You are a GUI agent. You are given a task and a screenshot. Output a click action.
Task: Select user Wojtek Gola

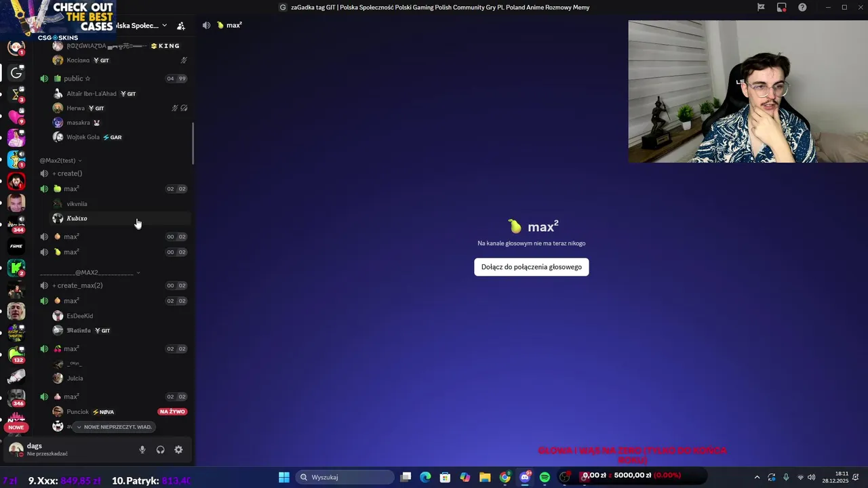121,138
